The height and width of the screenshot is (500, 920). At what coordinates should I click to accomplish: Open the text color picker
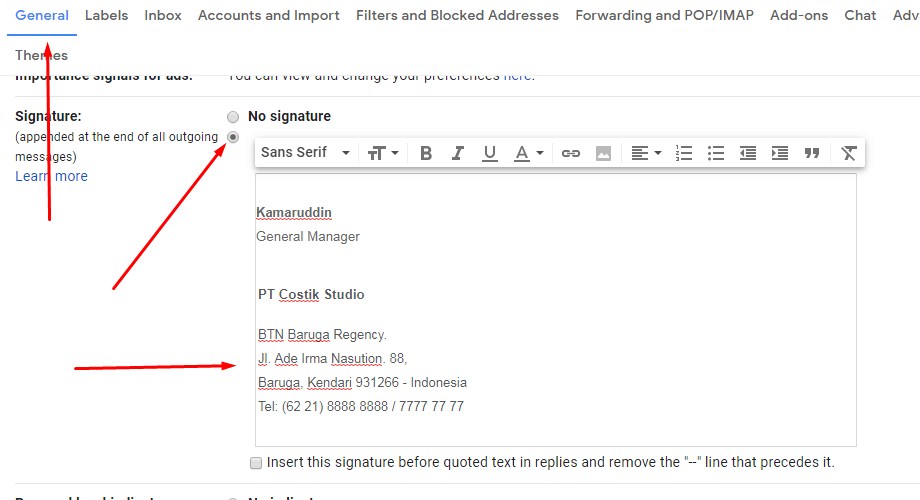(528, 153)
